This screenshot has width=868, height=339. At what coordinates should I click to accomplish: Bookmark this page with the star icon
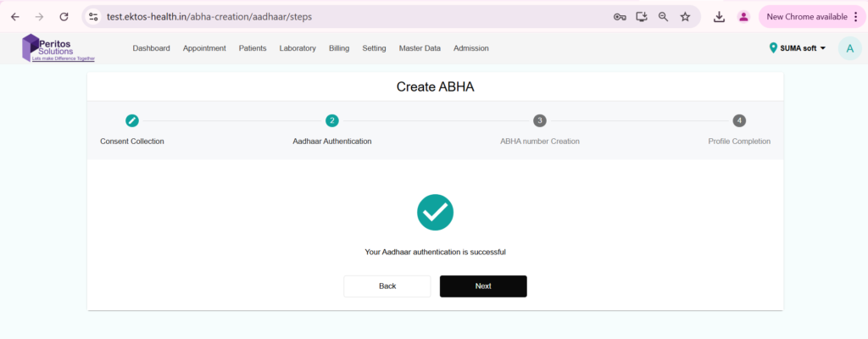(x=685, y=16)
